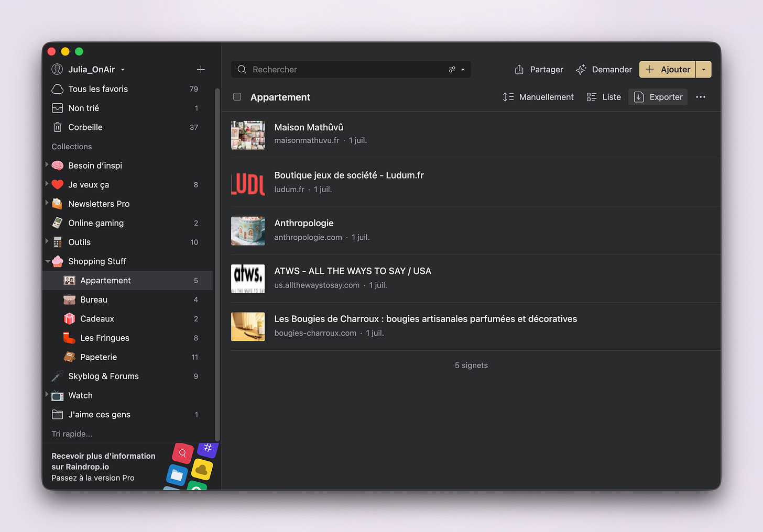Screen dimensions: 763x532
Task: Select the Les Fringues collection label
Action: coord(105,338)
